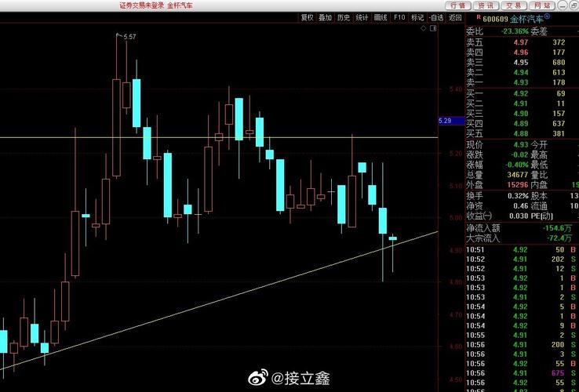Click 大宗流入 value -72.4万

click(x=559, y=238)
